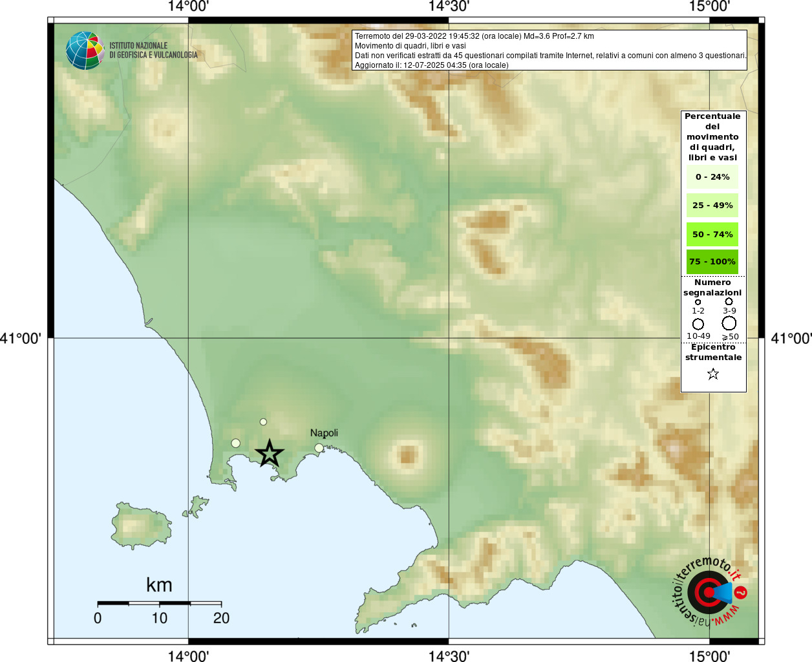Click the 'Movimento di quadri, libri e vasi' line
The image size is (812, 662).
click(x=410, y=46)
